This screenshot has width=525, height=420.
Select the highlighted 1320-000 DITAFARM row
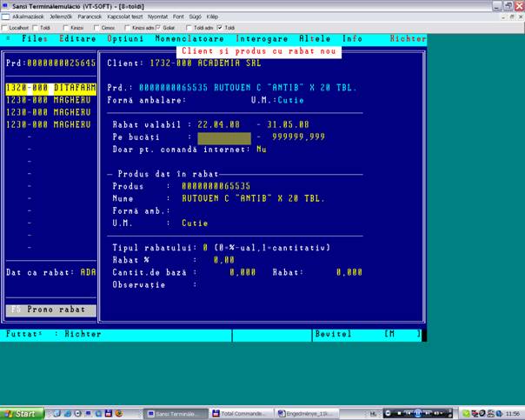tap(51, 88)
